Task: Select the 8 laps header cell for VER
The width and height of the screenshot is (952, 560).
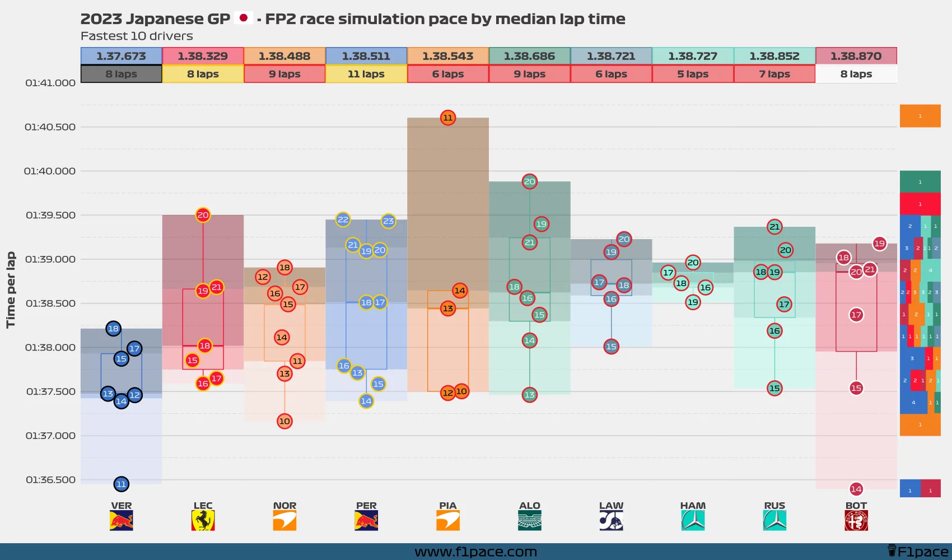Action: (121, 73)
